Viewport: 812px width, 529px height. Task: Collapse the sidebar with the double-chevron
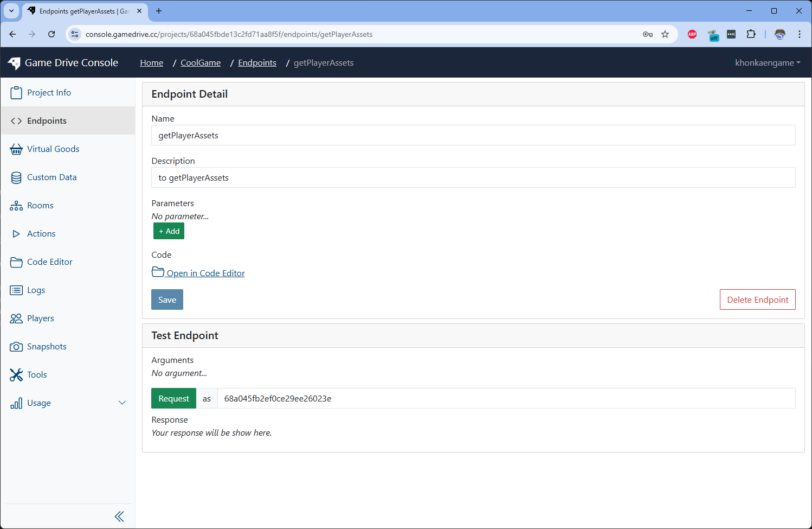119,516
